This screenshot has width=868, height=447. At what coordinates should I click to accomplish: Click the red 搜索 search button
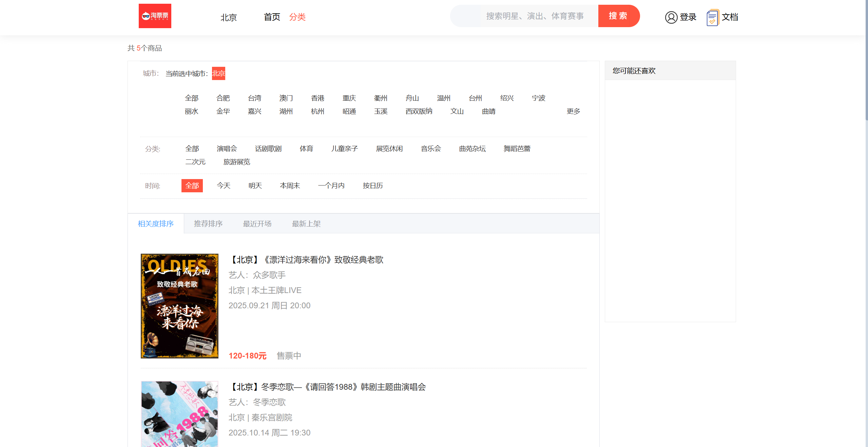click(x=618, y=16)
